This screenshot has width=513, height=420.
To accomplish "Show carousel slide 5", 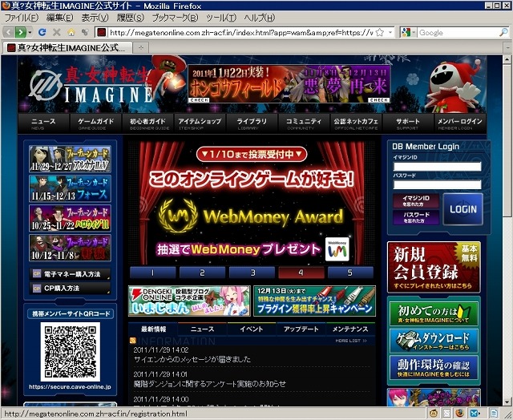I will tap(350, 273).
